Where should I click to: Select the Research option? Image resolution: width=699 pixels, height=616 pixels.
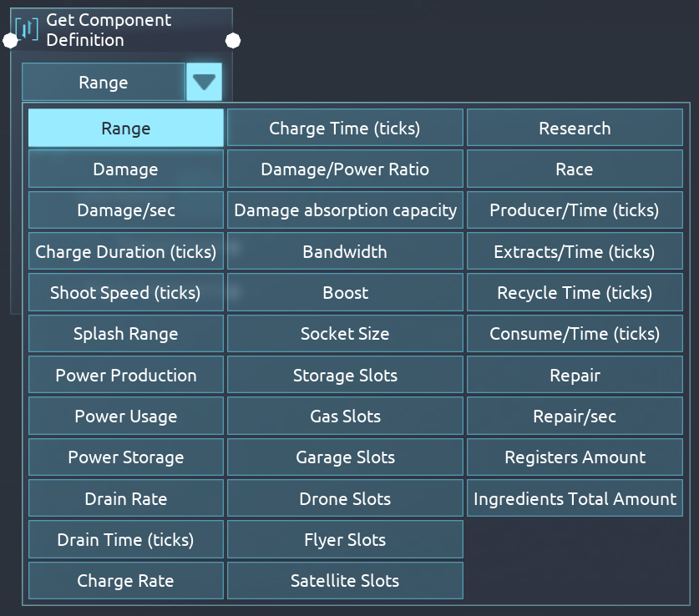pos(575,128)
